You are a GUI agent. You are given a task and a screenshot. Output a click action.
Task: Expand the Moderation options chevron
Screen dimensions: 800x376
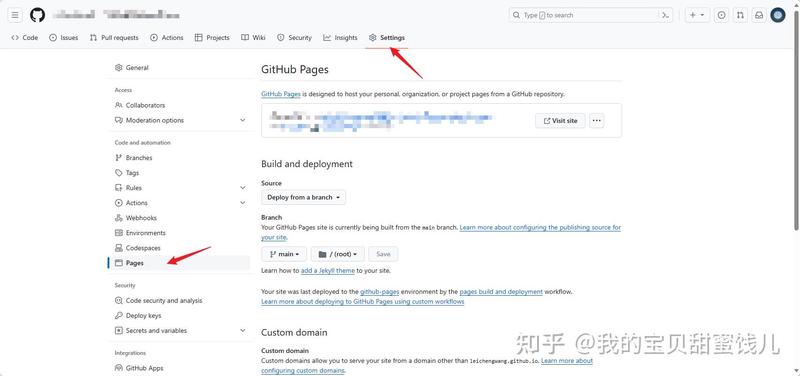243,120
